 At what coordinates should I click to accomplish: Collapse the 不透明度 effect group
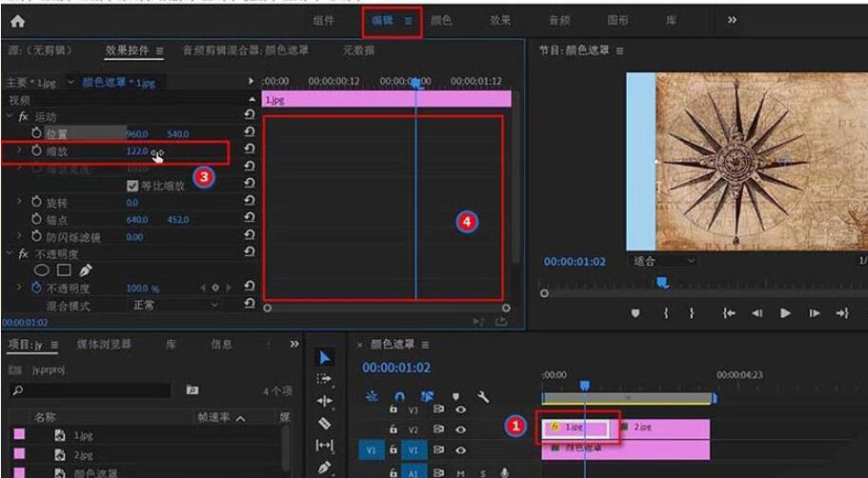(x=10, y=253)
